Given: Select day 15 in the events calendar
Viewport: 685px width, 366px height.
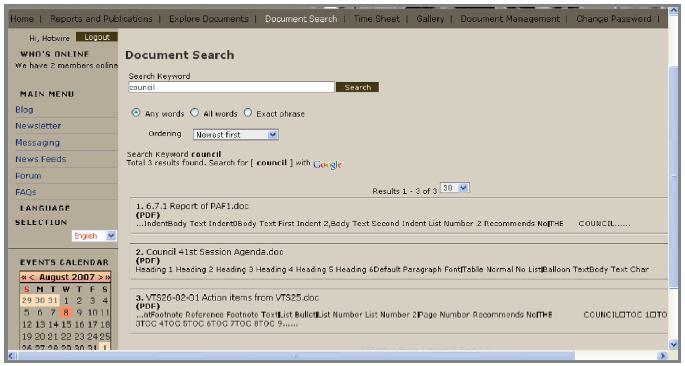Looking at the screenshot, I should point(66,325).
